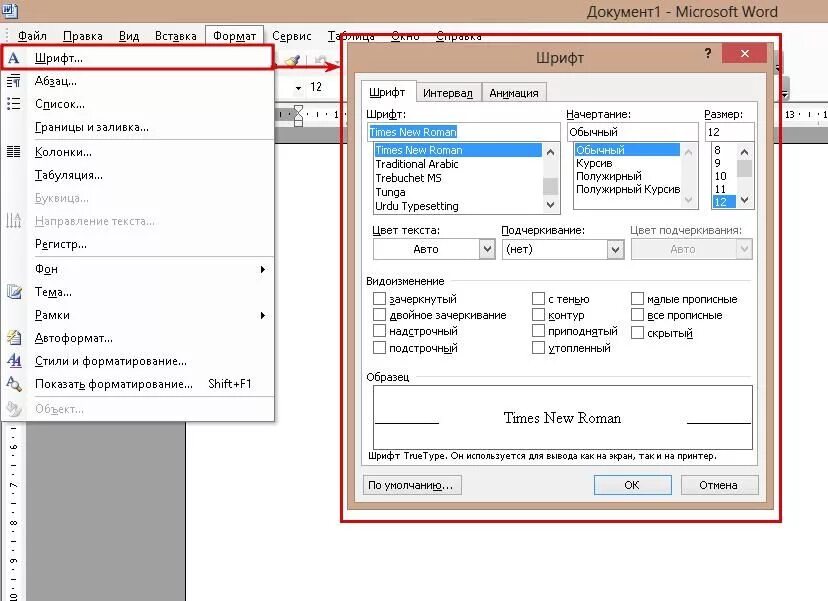Expand the Рамки submenu
The height and width of the screenshot is (601, 828).
pos(262,315)
